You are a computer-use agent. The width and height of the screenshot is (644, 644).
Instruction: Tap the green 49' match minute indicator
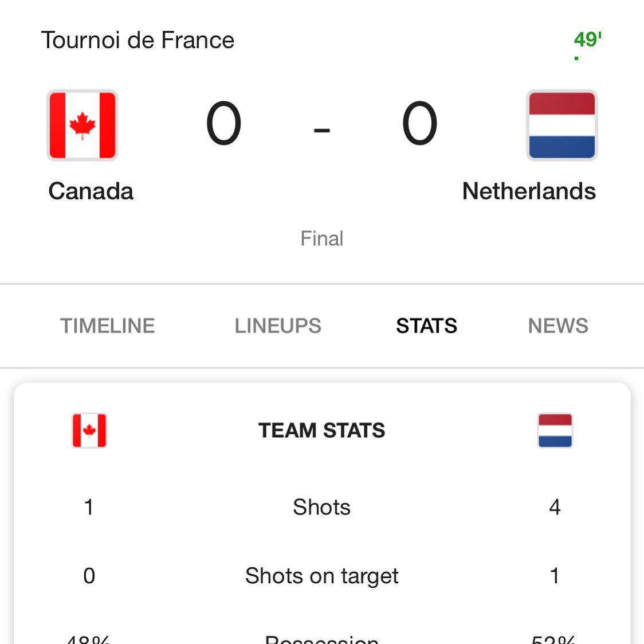(588, 40)
